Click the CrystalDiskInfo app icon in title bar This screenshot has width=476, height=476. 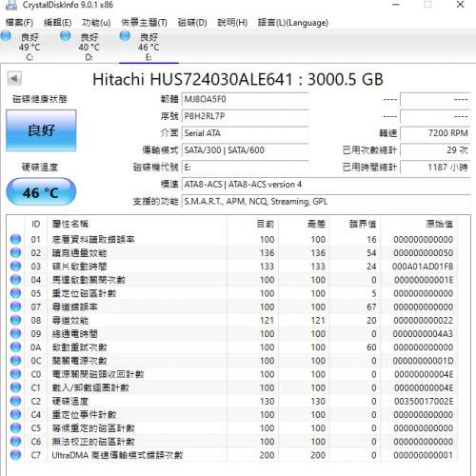11,5
